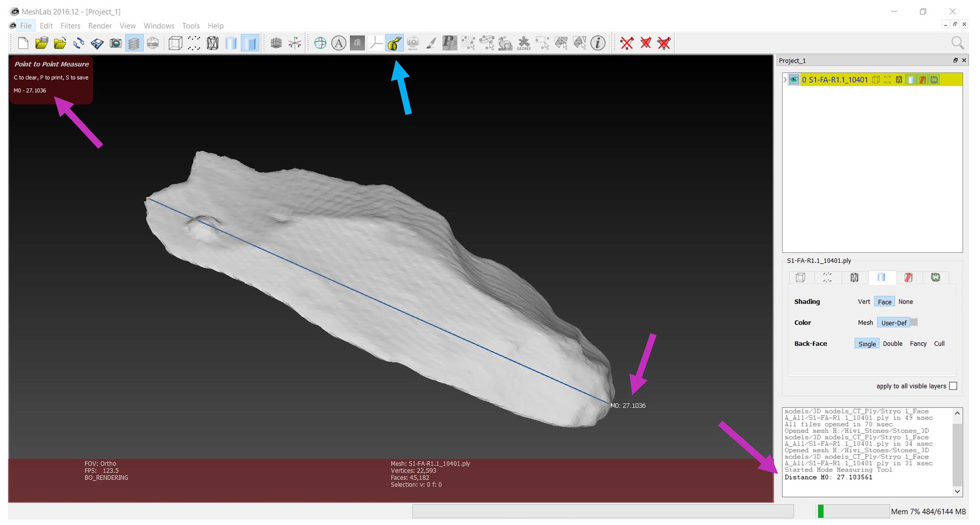Show current raster mode icon
This screenshot has width=980, height=525.
(153, 43)
